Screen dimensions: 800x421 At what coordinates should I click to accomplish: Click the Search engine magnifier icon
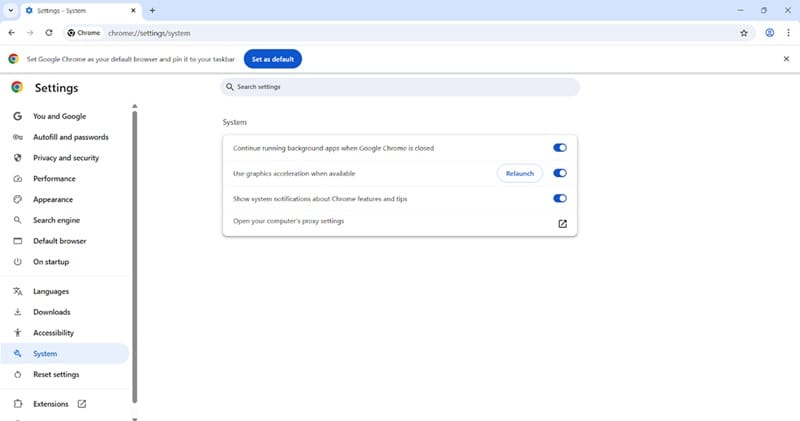pyautogui.click(x=17, y=220)
